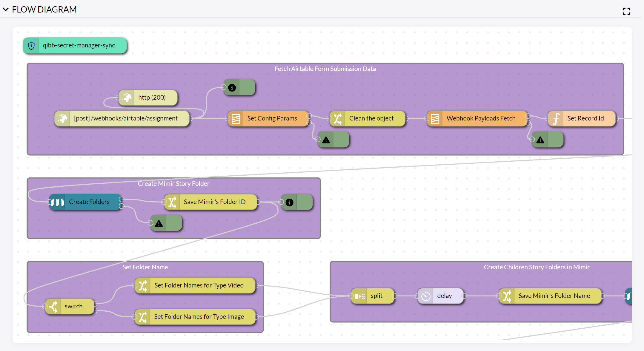Screen dimensions: 644x351
Task: Click the switch node branch icon
Action: (53, 307)
